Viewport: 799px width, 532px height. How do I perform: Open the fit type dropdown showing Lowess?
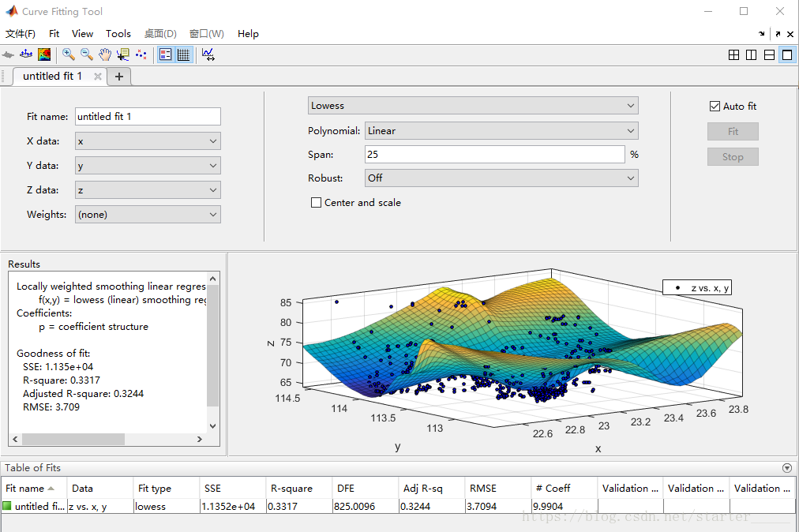[471, 105]
